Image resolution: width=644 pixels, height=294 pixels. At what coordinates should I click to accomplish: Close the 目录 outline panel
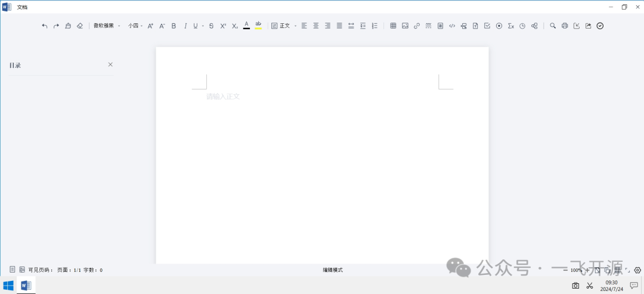(x=110, y=64)
